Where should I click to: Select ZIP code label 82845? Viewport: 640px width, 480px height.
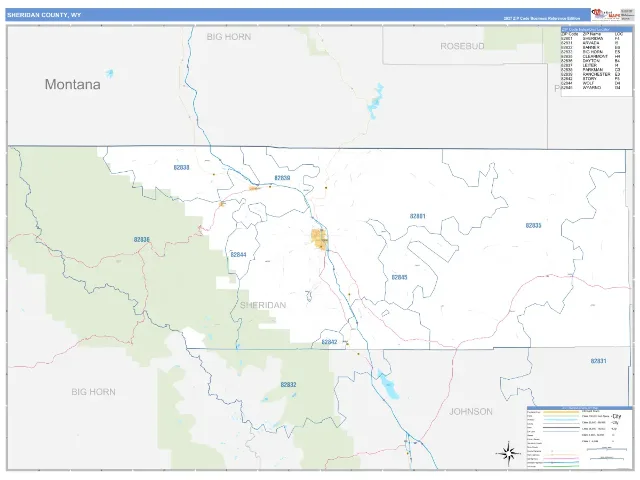point(399,277)
